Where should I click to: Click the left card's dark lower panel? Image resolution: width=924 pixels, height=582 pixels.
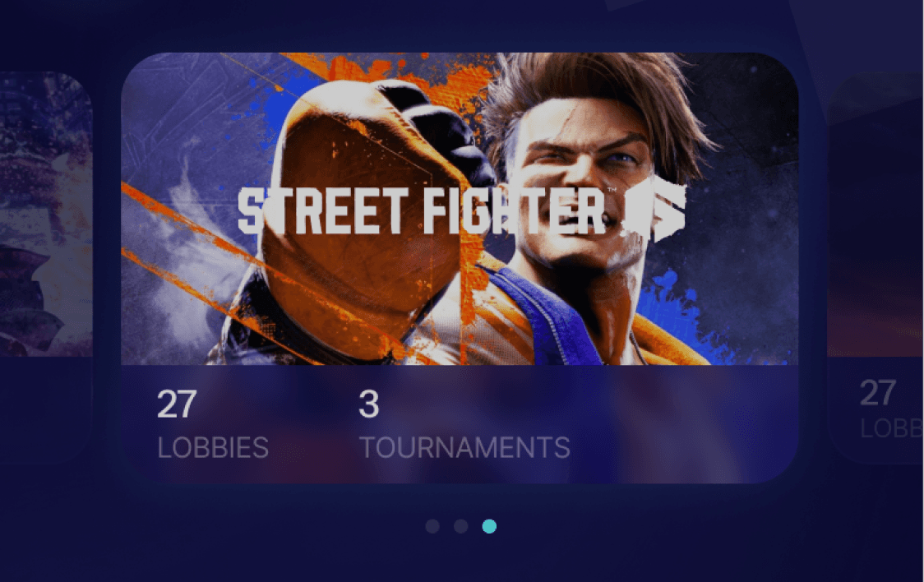(46, 410)
